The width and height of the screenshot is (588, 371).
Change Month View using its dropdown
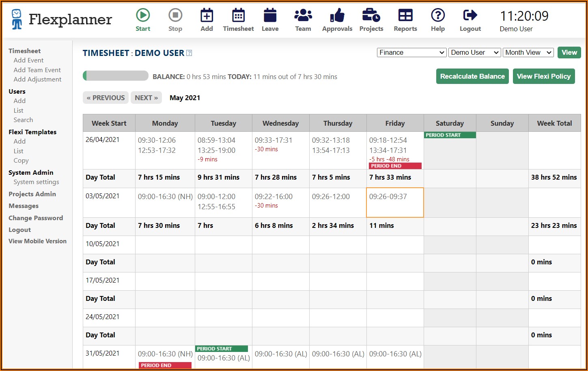coord(528,52)
